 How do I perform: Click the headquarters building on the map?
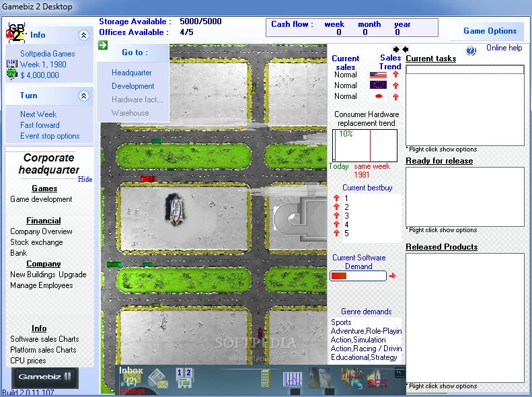coord(175,209)
